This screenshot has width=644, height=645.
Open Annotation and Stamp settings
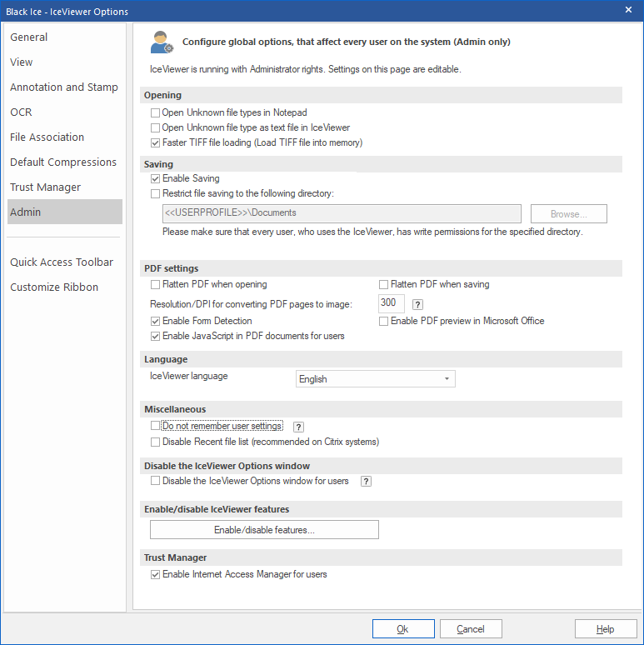(x=65, y=87)
